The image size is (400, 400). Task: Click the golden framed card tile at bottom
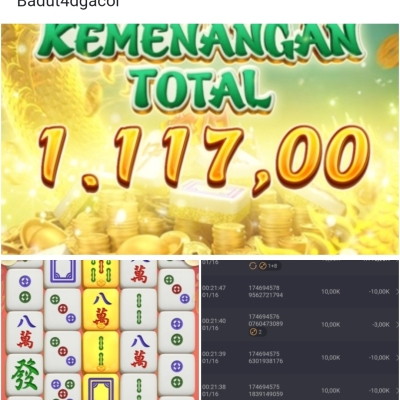click(x=101, y=387)
